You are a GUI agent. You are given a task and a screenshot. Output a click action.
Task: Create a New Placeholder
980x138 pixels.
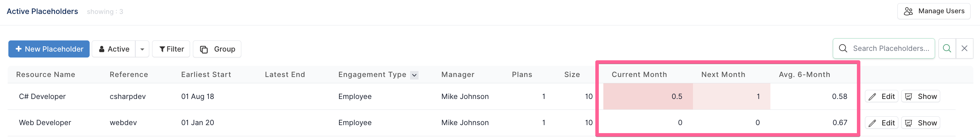coord(49,49)
